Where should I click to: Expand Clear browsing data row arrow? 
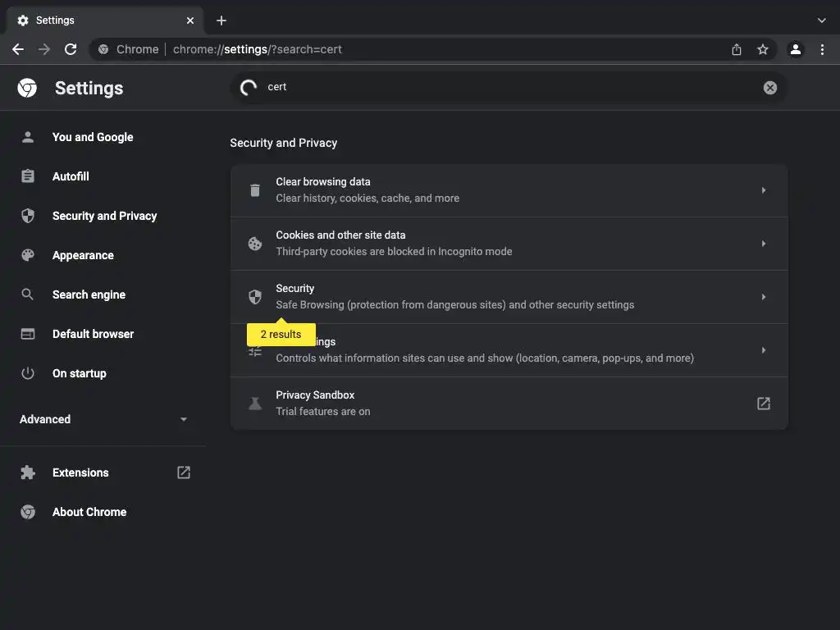click(x=763, y=190)
